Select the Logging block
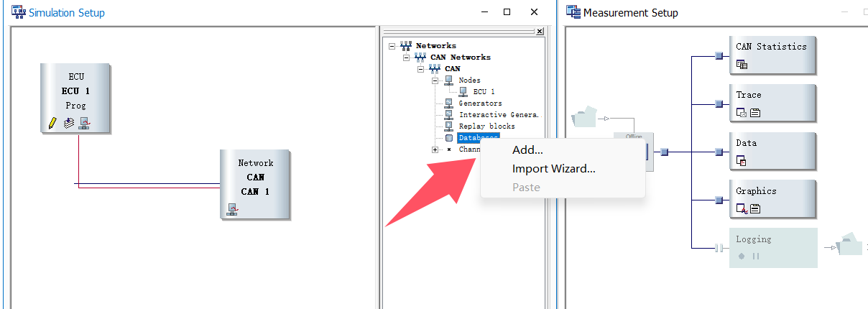Image resolution: width=868 pixels, height=309 pixels. click(773, 247)
